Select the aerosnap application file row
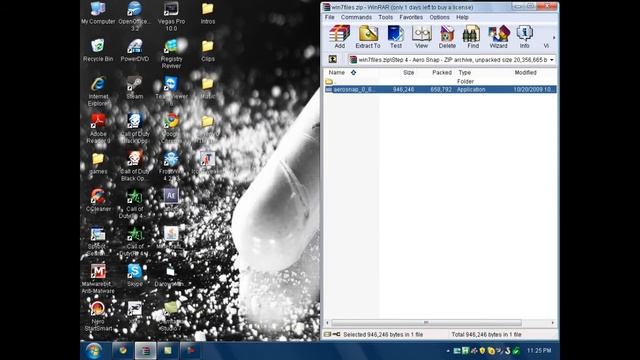The height and width of the screenshot is (360, 640). pos(440,89)
